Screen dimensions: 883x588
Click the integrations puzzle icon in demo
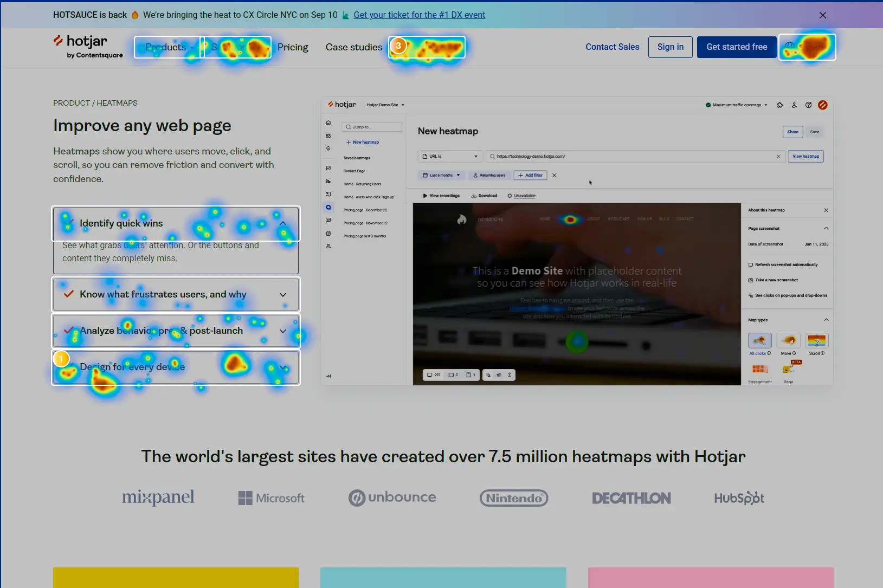(x=780, y=105)
